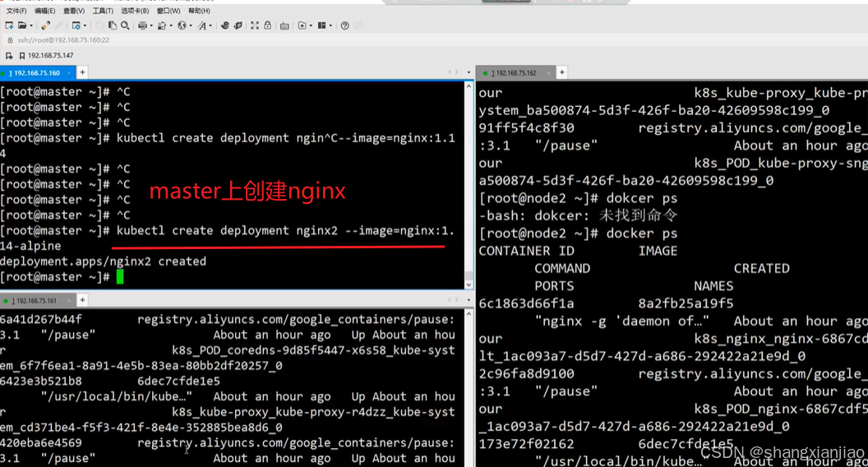The image size is (868, 467).
Task: Expand the Open session dropdown arrow
Action: [x=31, y=25]
